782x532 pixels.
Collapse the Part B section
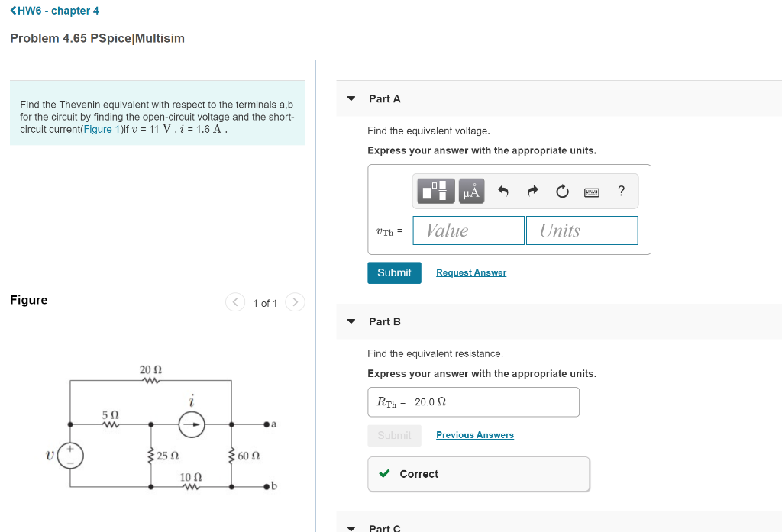tap(351, 321)
